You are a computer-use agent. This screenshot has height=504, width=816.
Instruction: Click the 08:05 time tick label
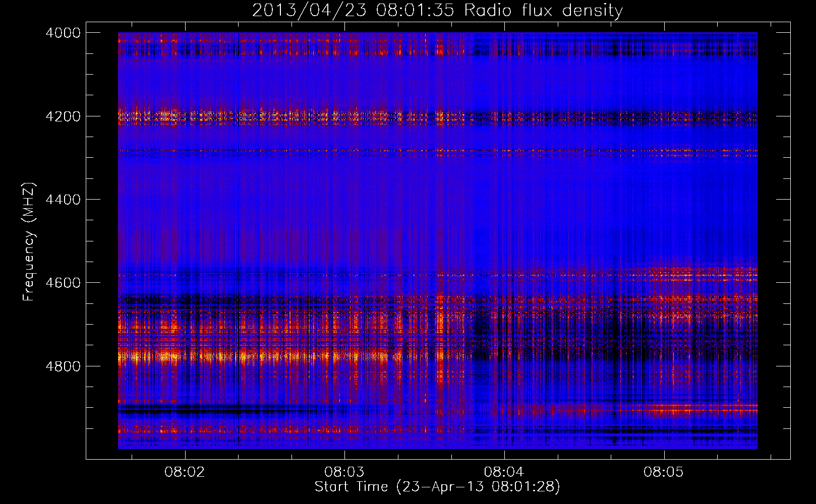(664, 472)
